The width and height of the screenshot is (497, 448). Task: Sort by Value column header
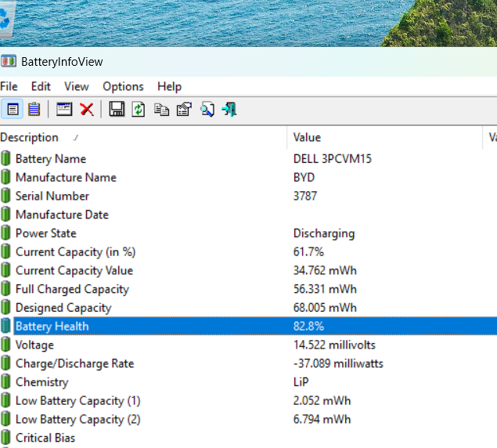(385, 137)
